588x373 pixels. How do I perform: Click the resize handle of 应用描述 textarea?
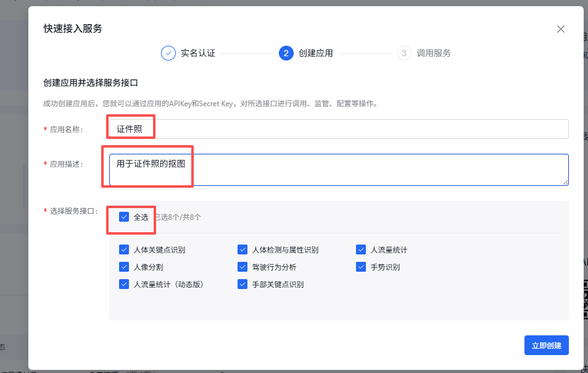[x=565, y=182]
